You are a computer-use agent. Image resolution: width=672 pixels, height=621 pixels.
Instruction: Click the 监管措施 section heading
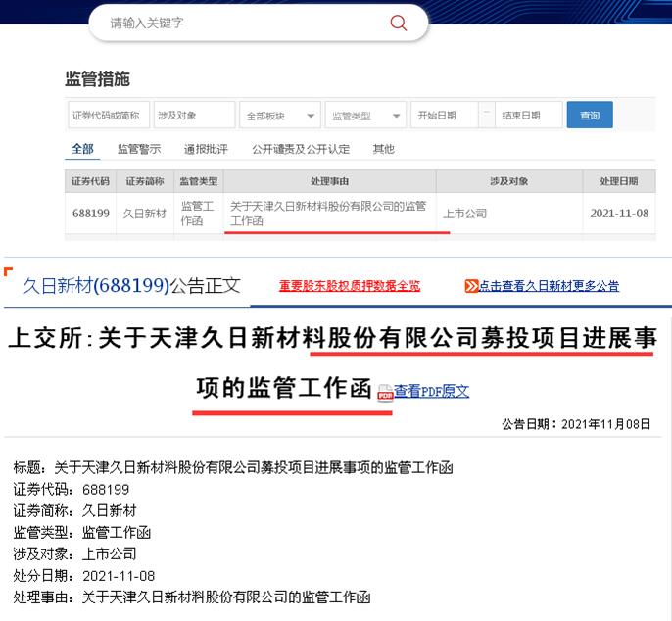pos(97,79)
